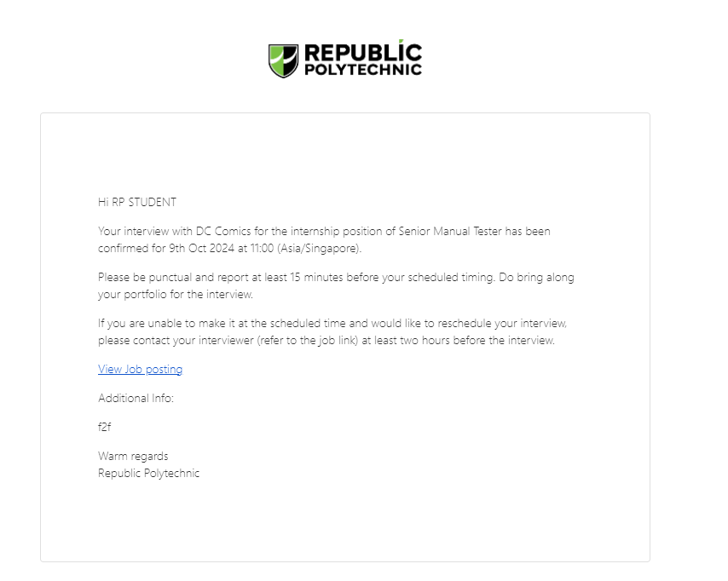The width and height of the screenshot is (728, 581).
Task: Click the 'Additional Info:' label
Action: pos(136,398)
